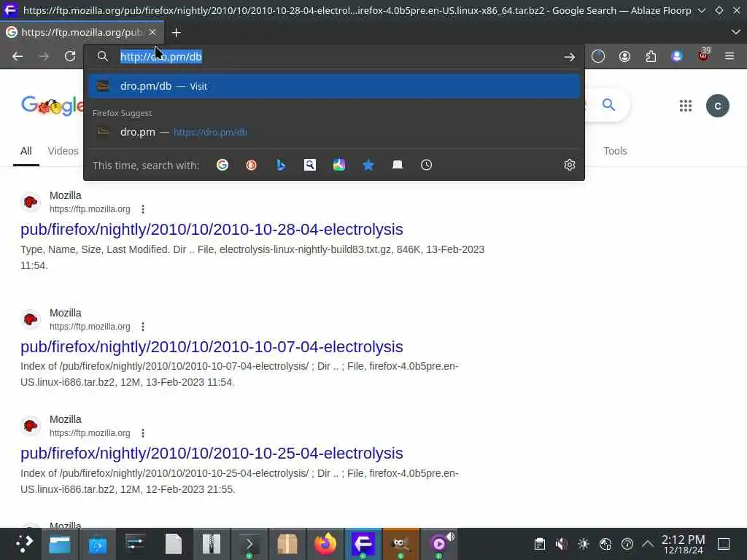Click the Google search magnifier button

click(608, 105)
